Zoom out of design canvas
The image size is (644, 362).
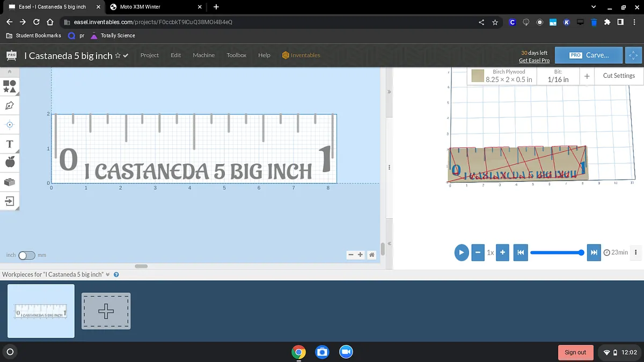point(351,255)
